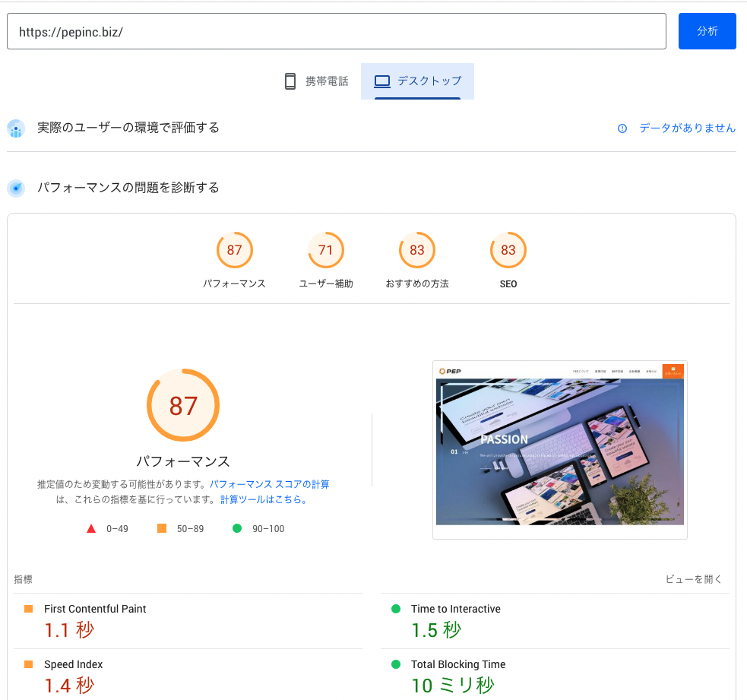Click the First Contentful Paint orange square icon
747x700 pixels.
point(29,609)
